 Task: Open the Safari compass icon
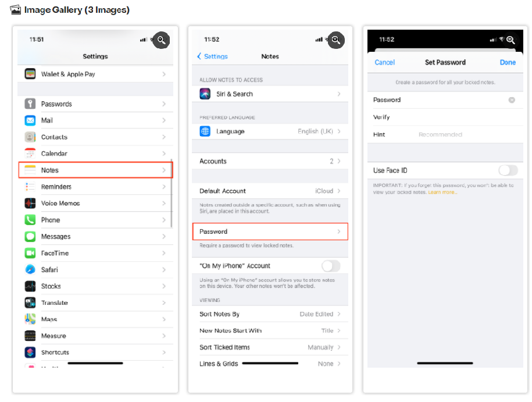pos(30,269)
